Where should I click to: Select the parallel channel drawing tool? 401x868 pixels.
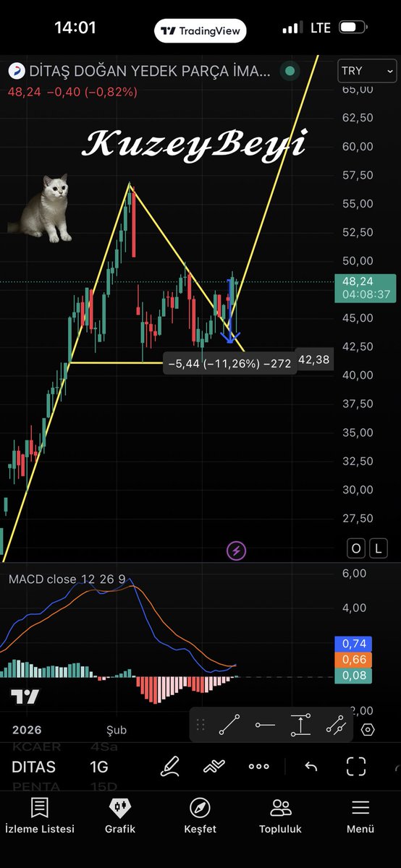[335, 726]
